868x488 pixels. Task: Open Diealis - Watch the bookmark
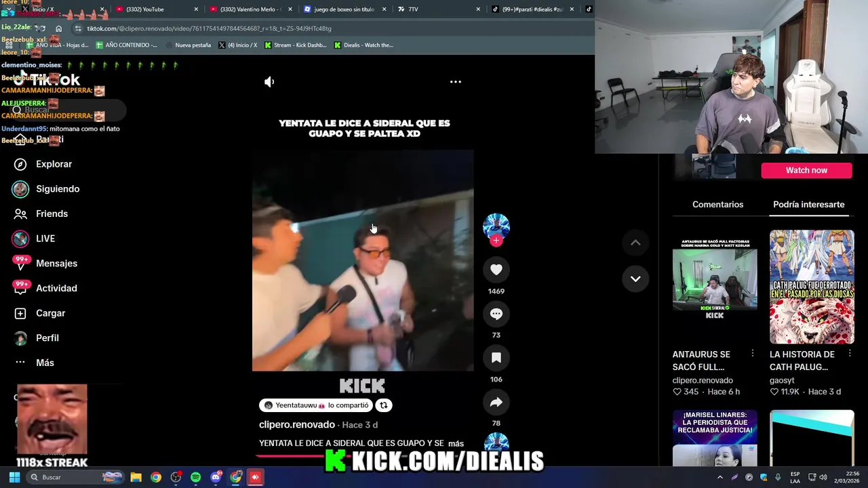pos(364,45)
